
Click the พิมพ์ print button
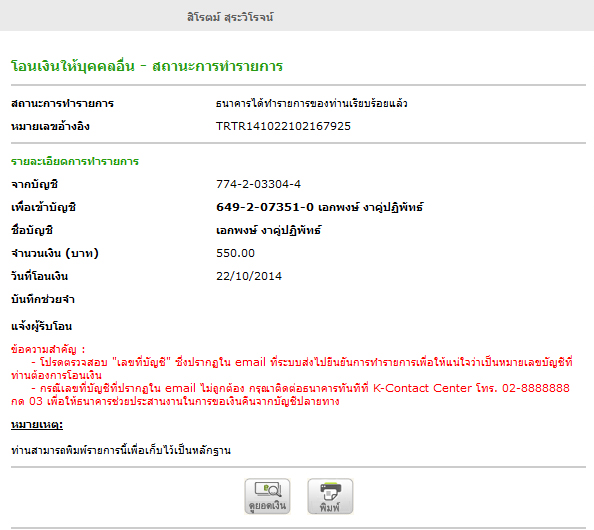[330, 496]
